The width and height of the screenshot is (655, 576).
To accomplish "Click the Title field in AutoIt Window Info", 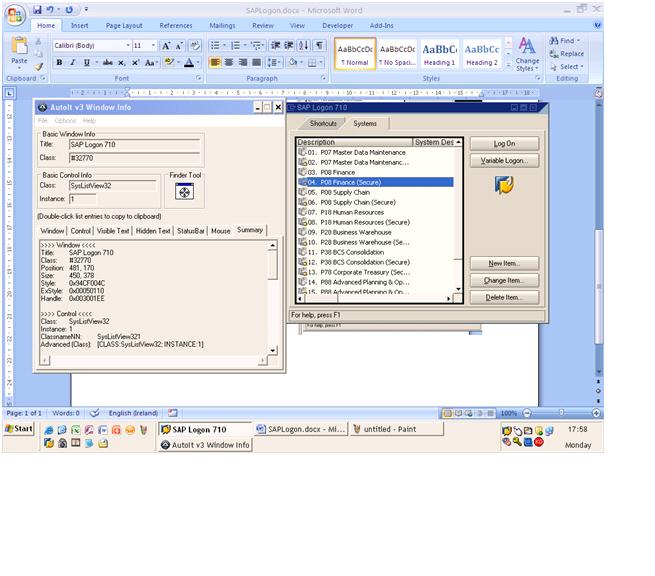I will coord(134,145).
